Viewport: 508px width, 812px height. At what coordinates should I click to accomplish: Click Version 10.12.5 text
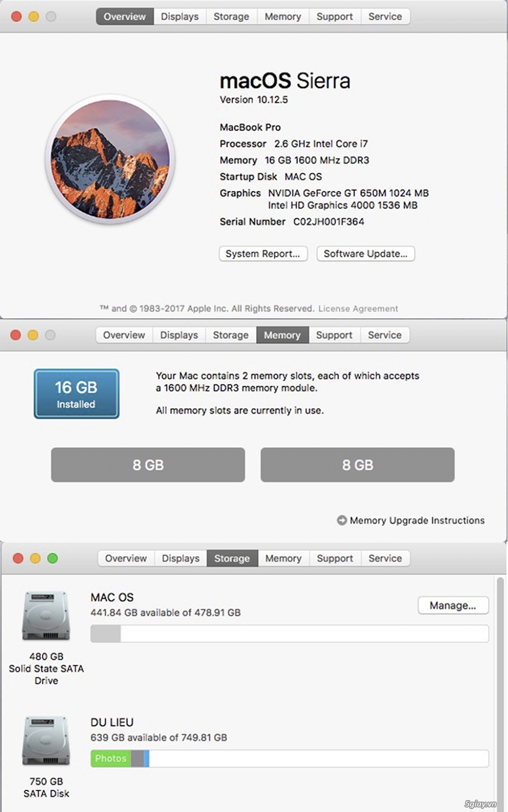tap(254, 100)
